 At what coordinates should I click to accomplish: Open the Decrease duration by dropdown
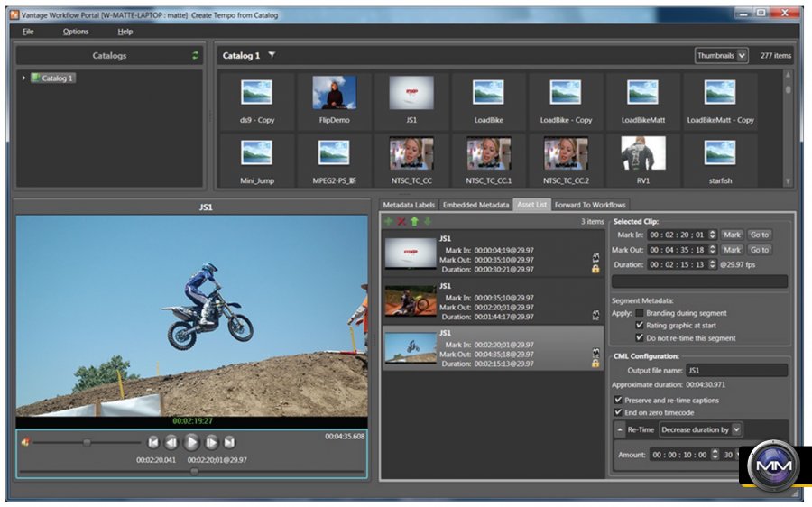click(x=700, y=429)
